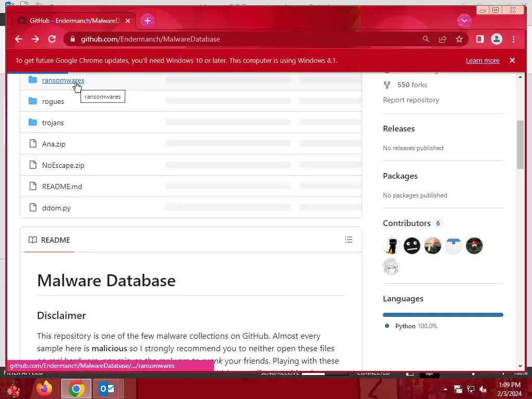Open the rogues folder

coord(53,101)
